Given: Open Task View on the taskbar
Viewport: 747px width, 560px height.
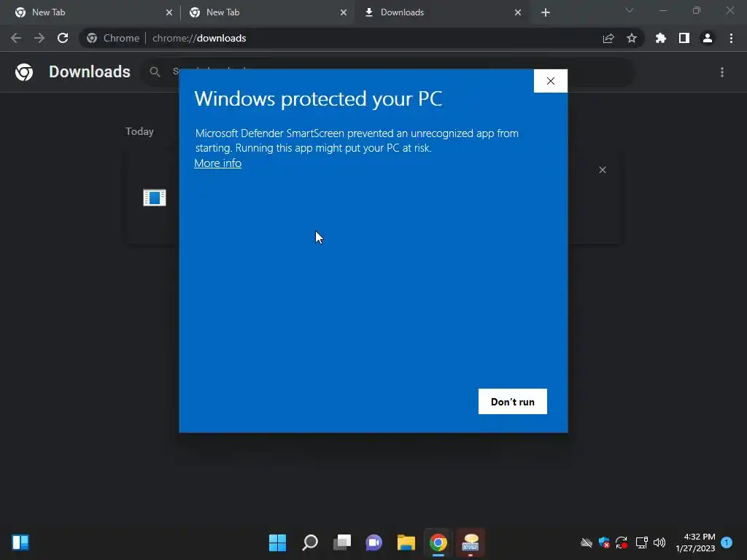Looking at the screenshot, I should (342, 542).
